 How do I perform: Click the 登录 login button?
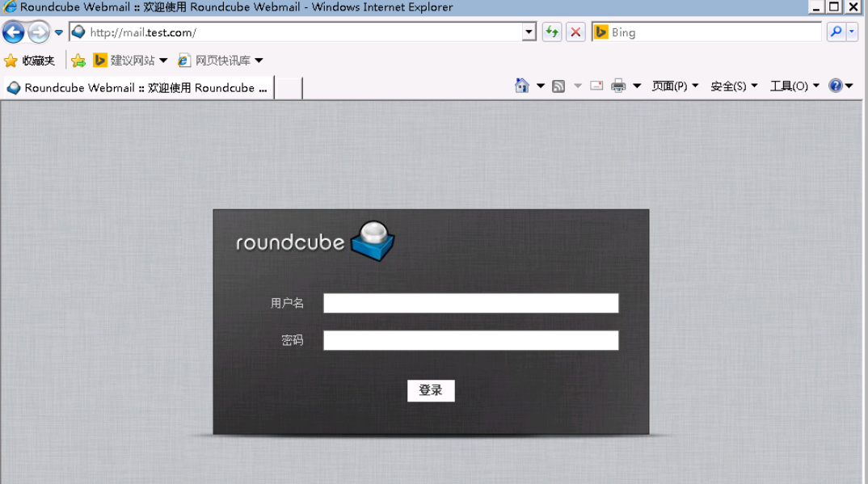[x=431, y=390]
